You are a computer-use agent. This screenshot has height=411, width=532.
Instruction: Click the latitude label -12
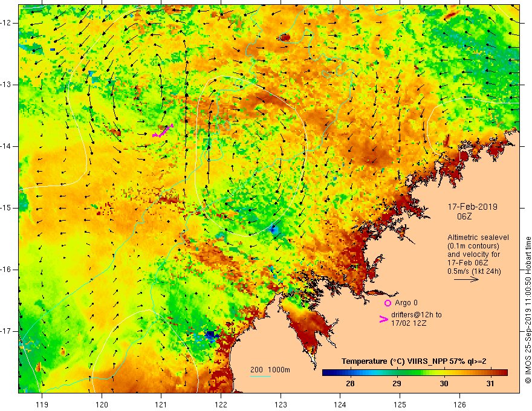tap(6, 23)
